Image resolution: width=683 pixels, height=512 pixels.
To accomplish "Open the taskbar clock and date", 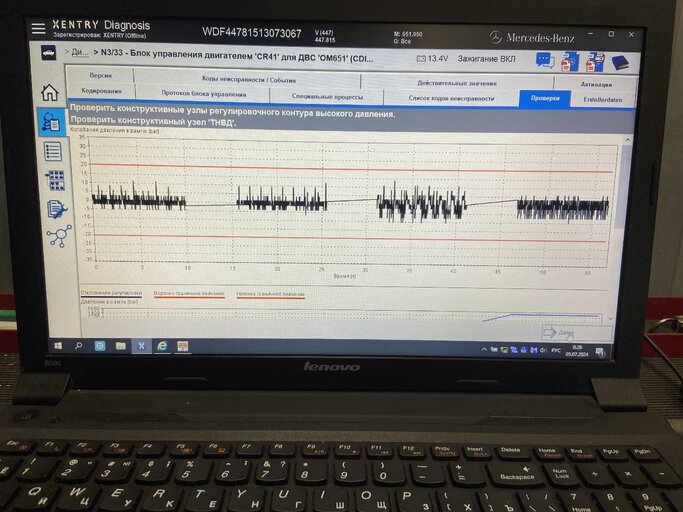I will tap(577, 351).
